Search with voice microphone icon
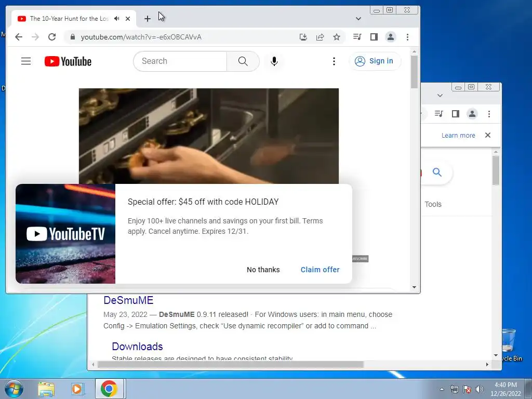The height and width of the screenshot is (399, 532). [274, 61]
